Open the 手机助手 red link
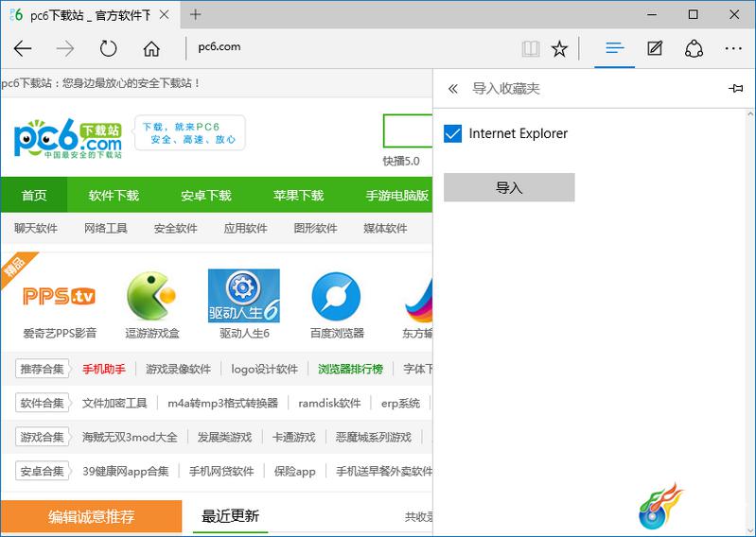756x537 pixels. pos(104,369)
